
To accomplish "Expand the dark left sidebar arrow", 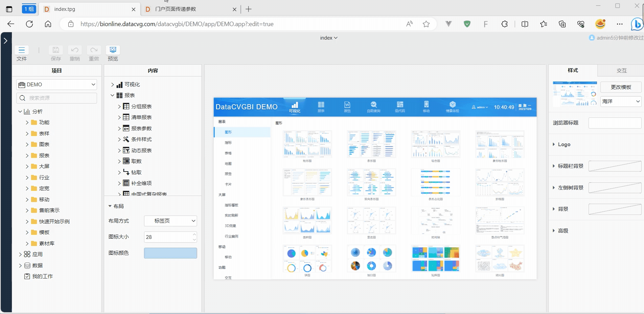I will pos(5,41).
